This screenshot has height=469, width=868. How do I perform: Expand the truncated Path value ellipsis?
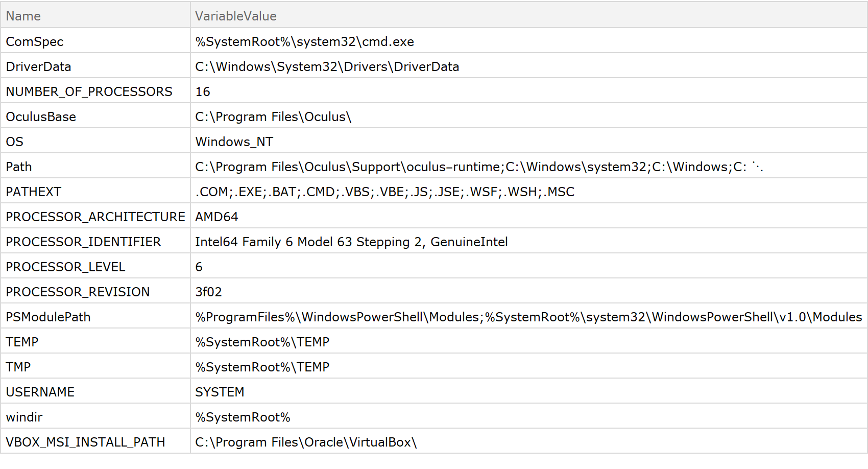758,167
